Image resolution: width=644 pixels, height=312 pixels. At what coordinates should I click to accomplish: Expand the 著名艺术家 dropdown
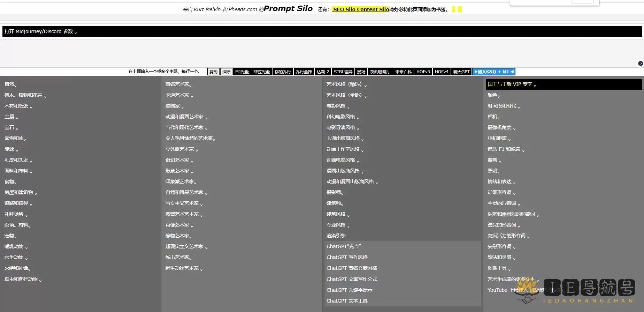(x=178, y=84)
